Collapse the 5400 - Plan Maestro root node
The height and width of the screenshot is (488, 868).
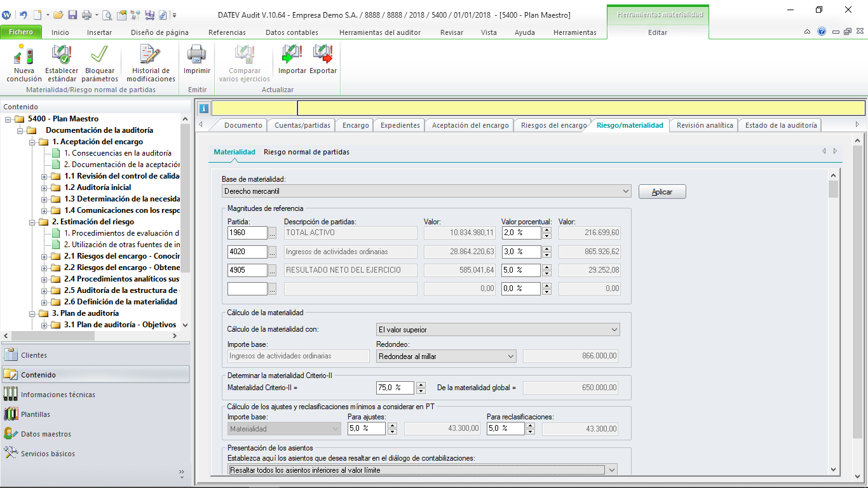[x=8, y=119]
